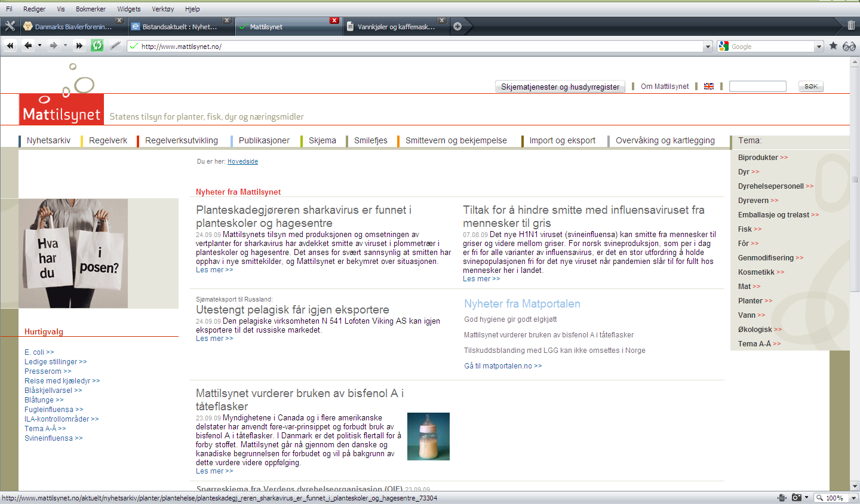
Task: Open the Verktøy menu
Action: pyautogui.click(x=163, y=9)
